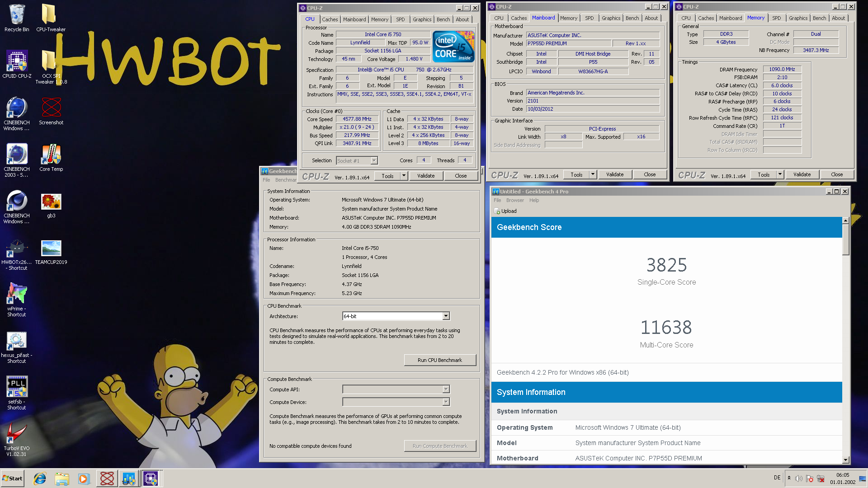This screenshot has width=868, height=488.
Task: Click Run CPU Benchmark button
Action: click(x=439, y=360)
